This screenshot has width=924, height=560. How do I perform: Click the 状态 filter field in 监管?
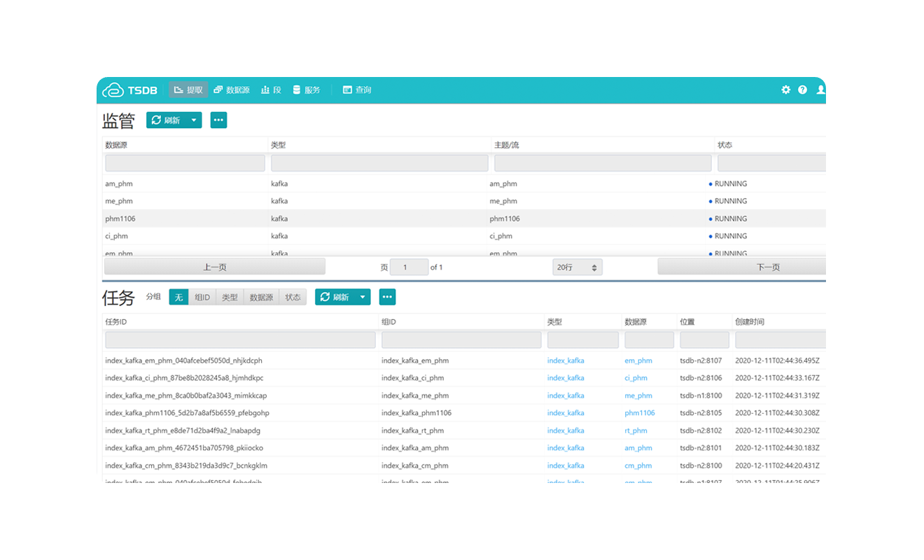(771, 163)
